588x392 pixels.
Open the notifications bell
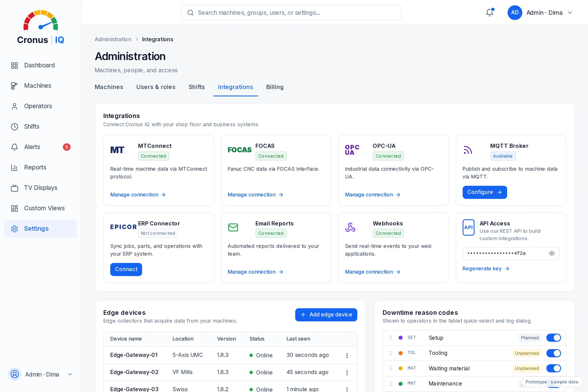point(490,12)
